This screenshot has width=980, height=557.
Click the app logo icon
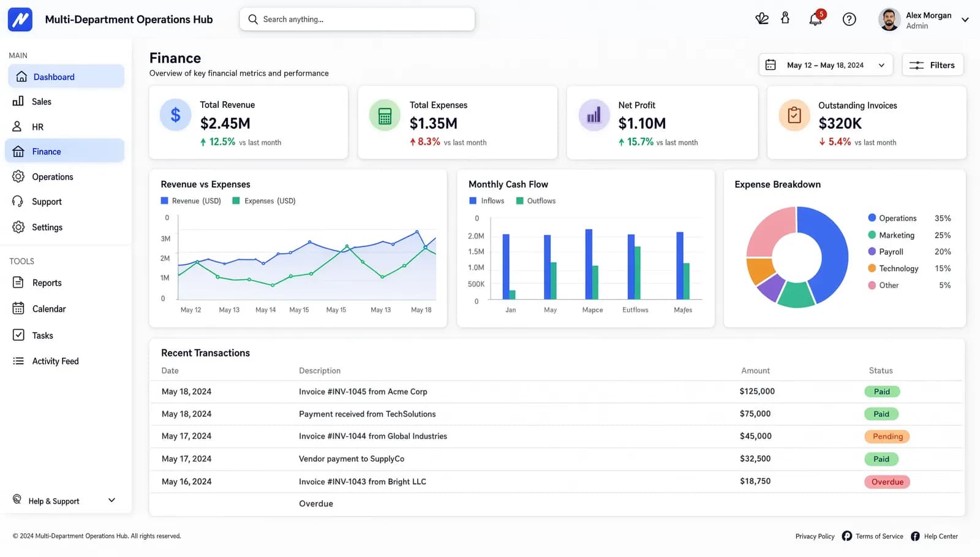[x=20, y=20]
